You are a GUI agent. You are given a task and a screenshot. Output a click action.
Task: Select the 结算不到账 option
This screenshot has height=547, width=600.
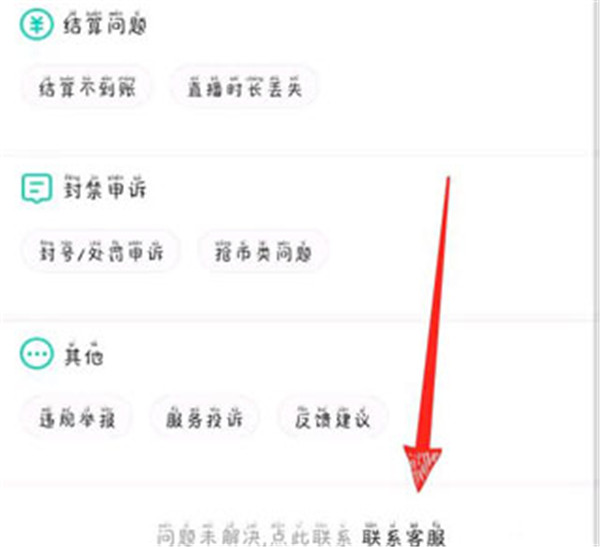click(86, 87)
